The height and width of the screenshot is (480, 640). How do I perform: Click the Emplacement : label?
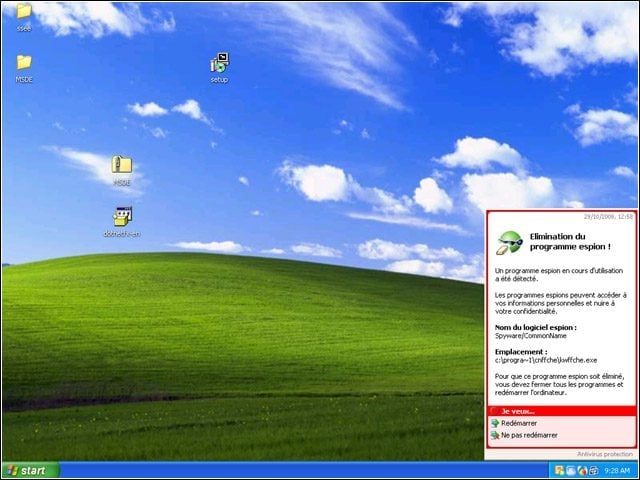pyautogui.click(x=521, y=351)
